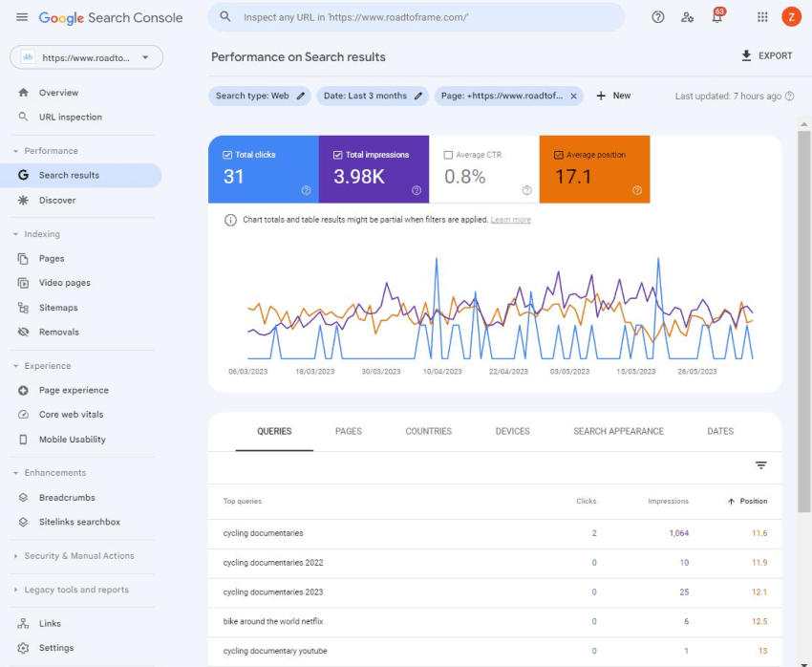Image resolution: width=812 pixels, height=667 pixels.
Task: Switch to the Countries tab
Action: [428, 431]
